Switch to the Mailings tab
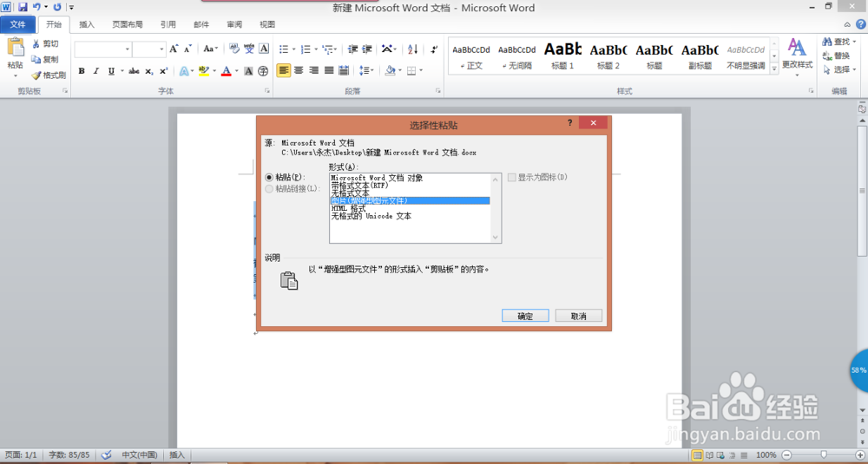This screenshot has height=464, width=868. [x=201, y=24]
